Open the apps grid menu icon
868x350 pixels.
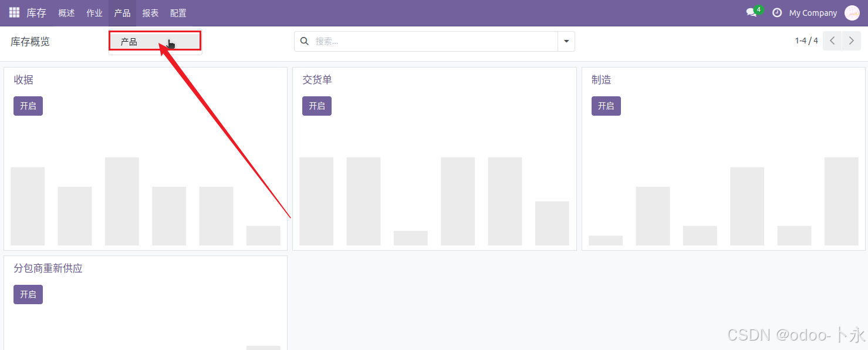click(14, 12)
